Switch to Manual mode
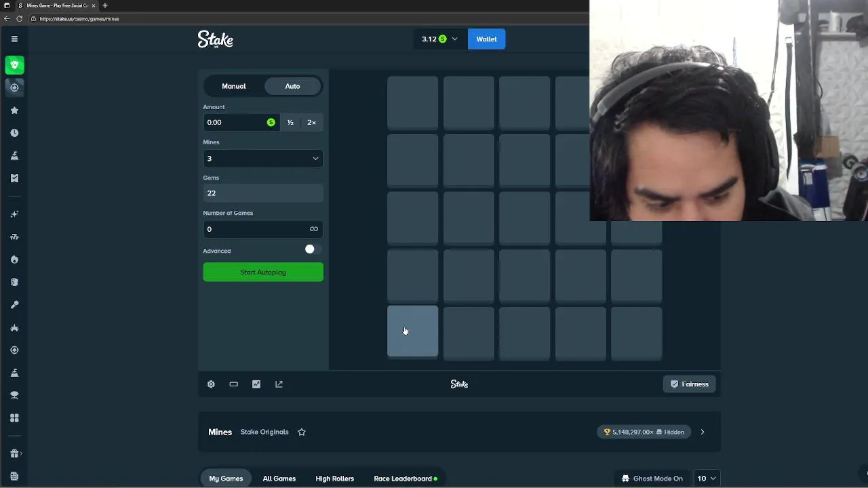The image size is (868, 488). pos(234,86)
